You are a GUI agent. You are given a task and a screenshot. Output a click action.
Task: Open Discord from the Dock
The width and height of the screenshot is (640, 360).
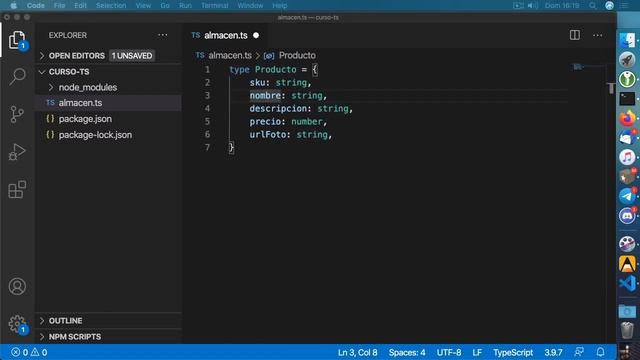tap(627, 215)
